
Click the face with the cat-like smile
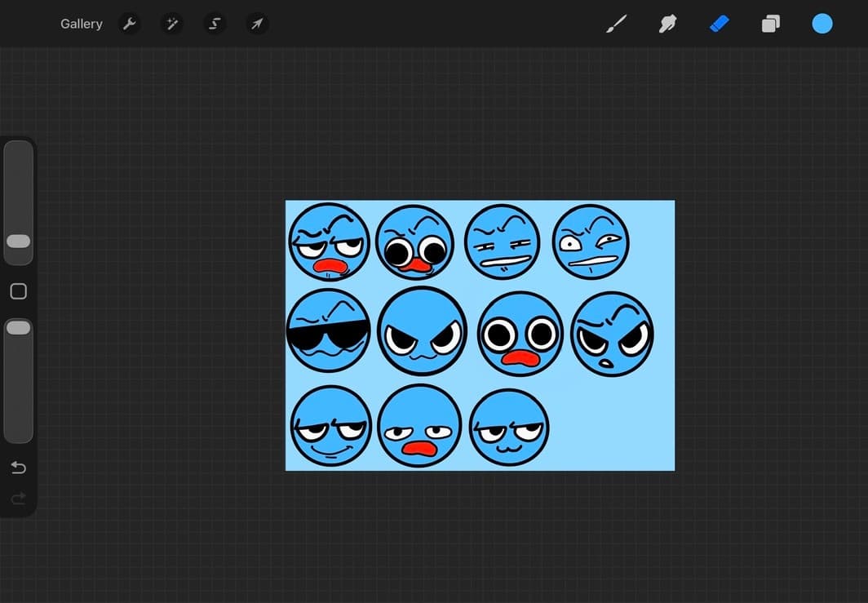coord(509,428)
